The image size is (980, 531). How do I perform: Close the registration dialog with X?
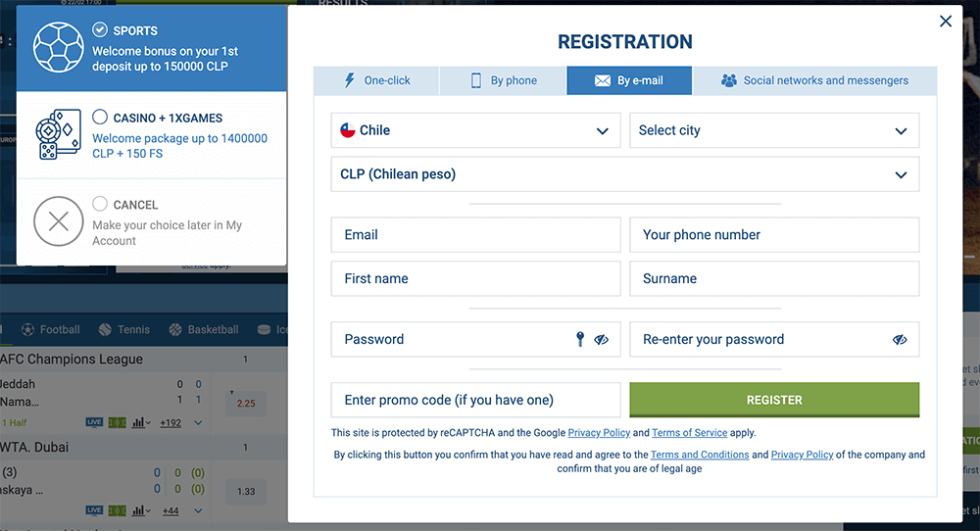pyautogui.click(x=946, y=21)
